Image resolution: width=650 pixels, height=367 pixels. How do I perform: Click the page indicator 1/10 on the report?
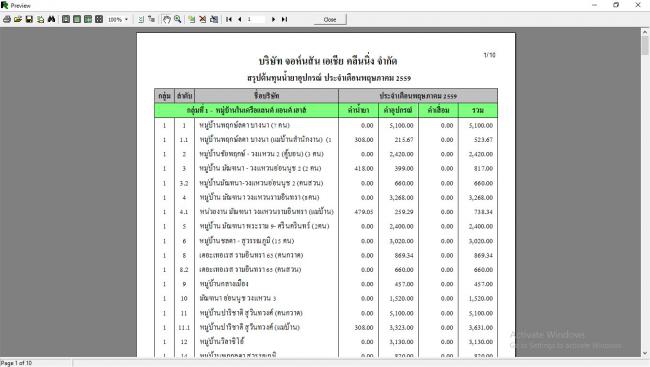pos(490,55)
